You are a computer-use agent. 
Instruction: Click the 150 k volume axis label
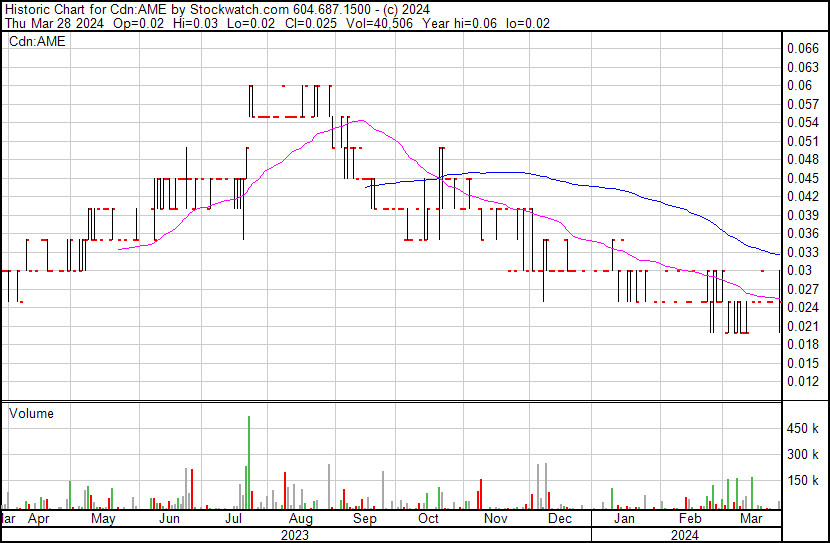click(x=804, y=480)
